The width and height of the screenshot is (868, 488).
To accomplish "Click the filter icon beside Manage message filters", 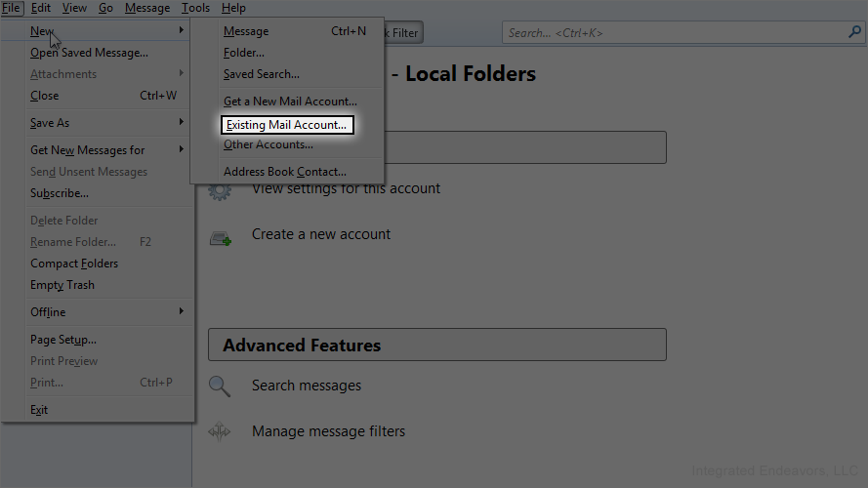I will 220,431.
